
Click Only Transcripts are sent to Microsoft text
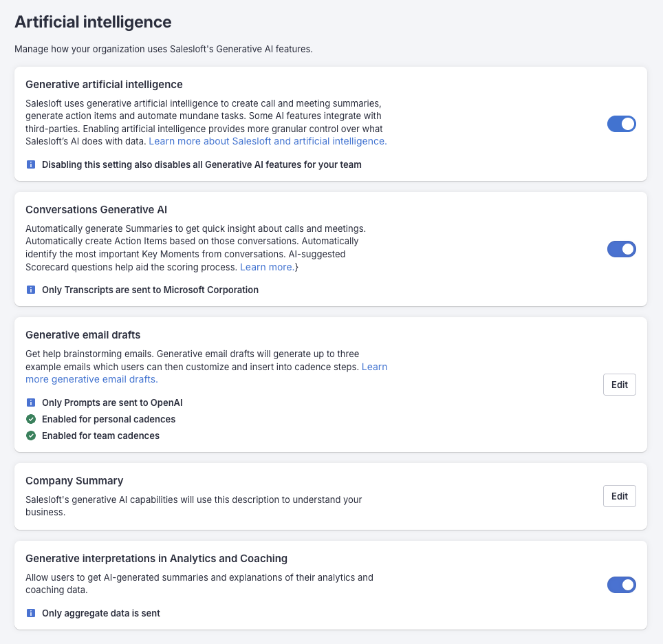[x=150, y=290]
